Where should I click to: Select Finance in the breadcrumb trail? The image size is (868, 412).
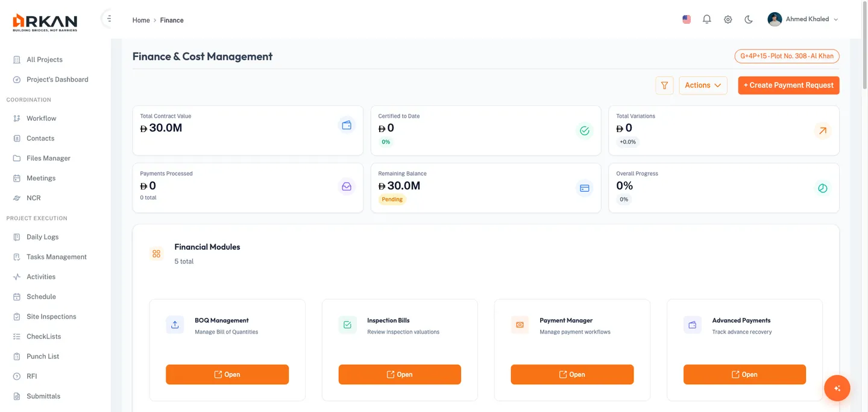point(172,20)
